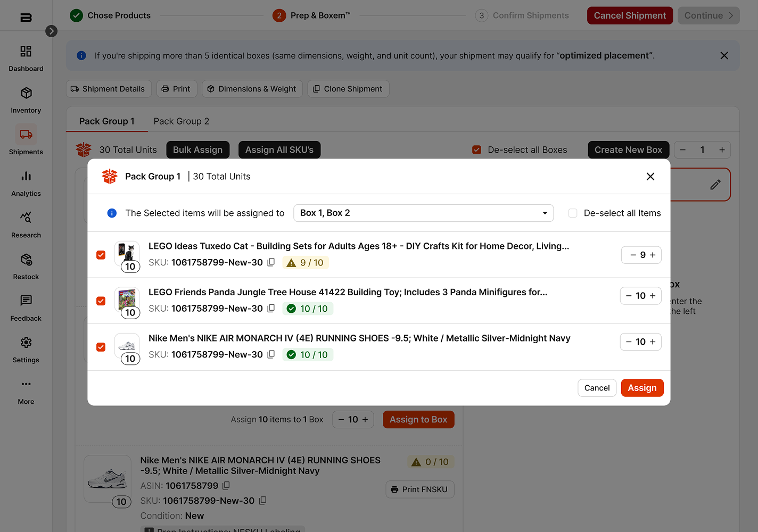Viewport: 758px width, 532px height.
Task: Cancel the assignment dialog
Action: [x=597, y=388]
